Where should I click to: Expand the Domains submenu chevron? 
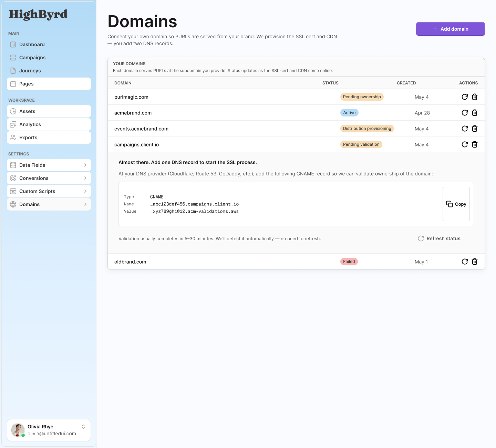[85, 204]
